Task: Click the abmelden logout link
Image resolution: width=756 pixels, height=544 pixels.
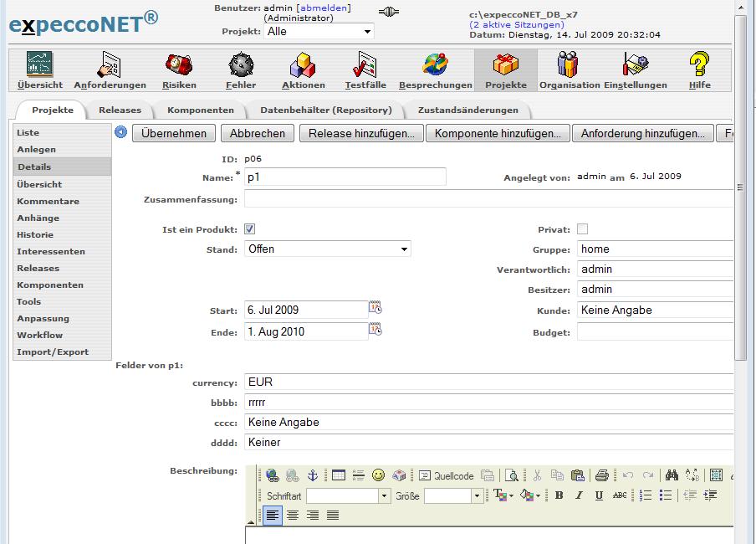Action: [324, 8]
